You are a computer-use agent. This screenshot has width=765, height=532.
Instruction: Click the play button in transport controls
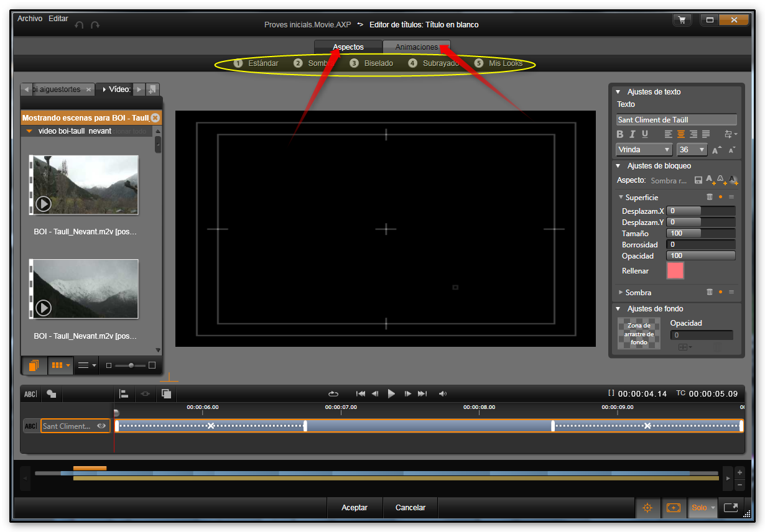(391, 393)
